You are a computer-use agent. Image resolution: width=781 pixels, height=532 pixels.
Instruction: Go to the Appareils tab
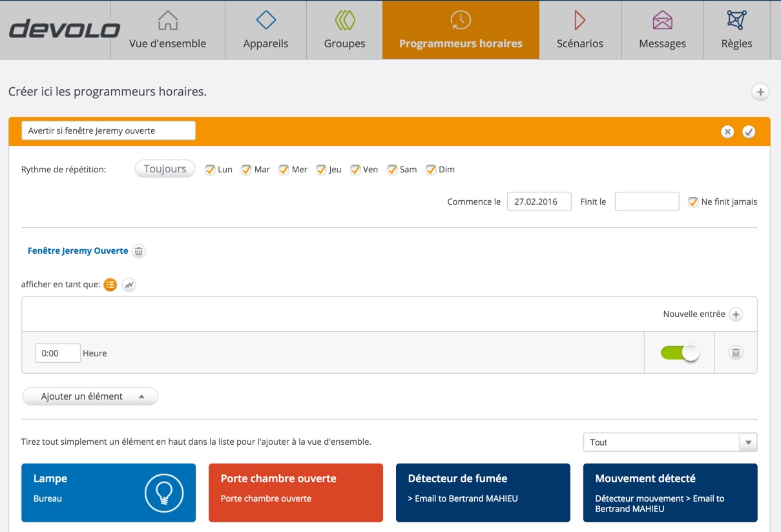[x=266, y=30]
